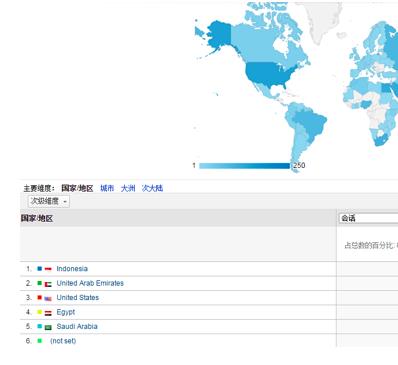Open the United Arab Emirates link

pos(90,283)
